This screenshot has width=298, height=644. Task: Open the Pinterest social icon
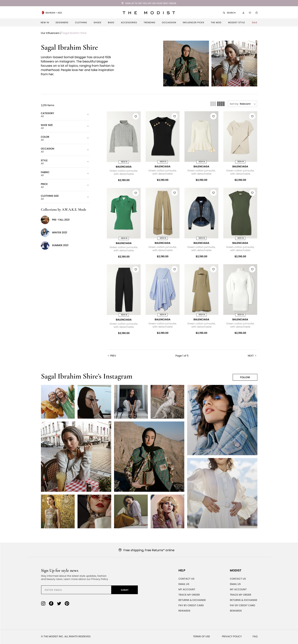(x=67, y=603)
